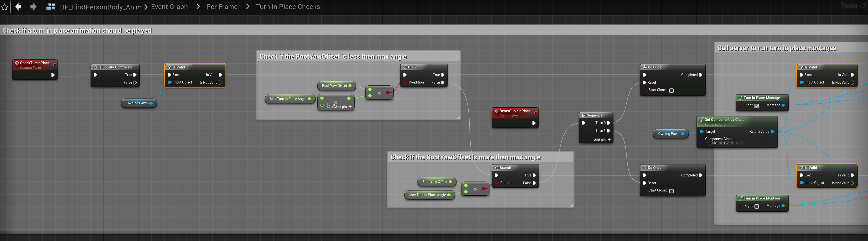Click the CheckTurnInPlace event delegate pin
Screen dimensions: 868x241
54,65
